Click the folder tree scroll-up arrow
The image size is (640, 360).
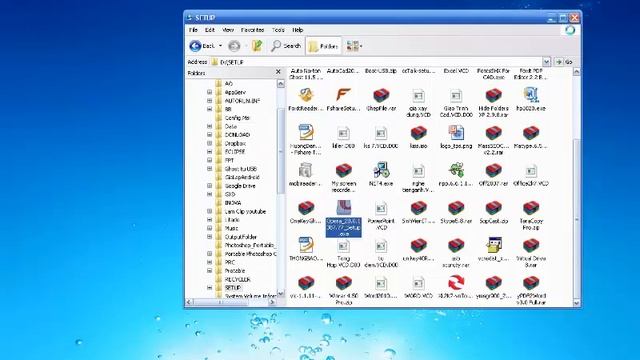(280, 83)
